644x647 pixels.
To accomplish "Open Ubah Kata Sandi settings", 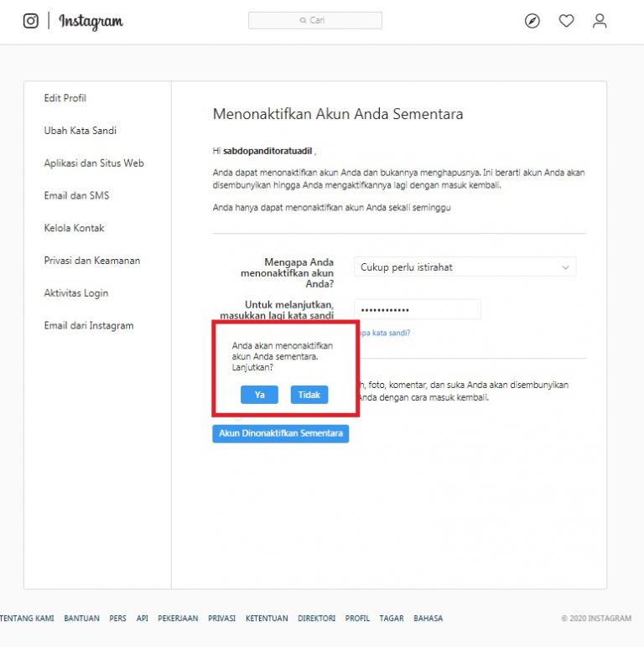I will tap(80, 131).
